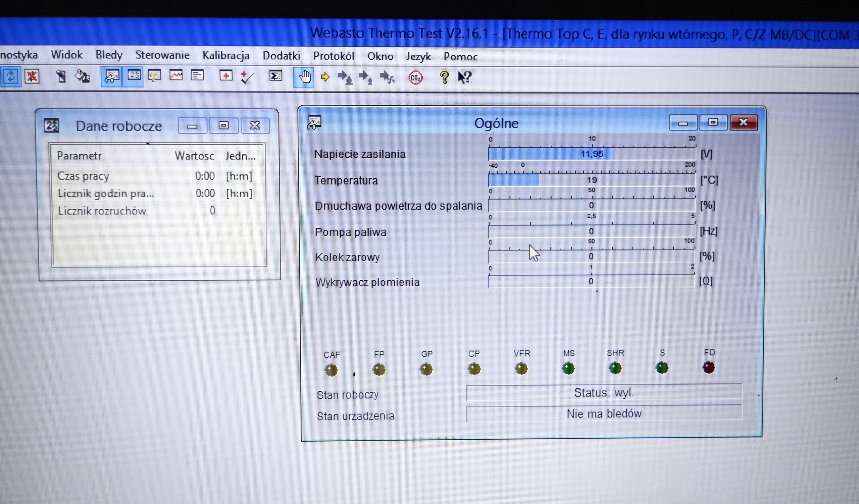Open the Kalibracja menu
This screenshot has height=504, width=859.
(x=226, y=56)
